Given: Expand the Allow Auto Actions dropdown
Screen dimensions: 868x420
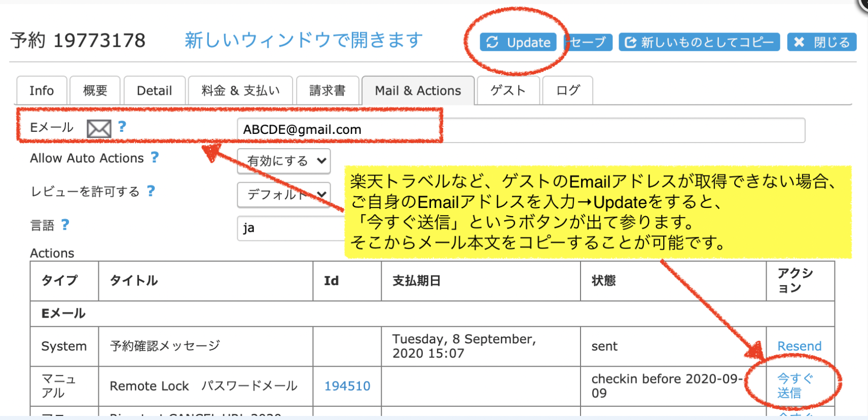Looking at the screenshot, I should 284,161.
